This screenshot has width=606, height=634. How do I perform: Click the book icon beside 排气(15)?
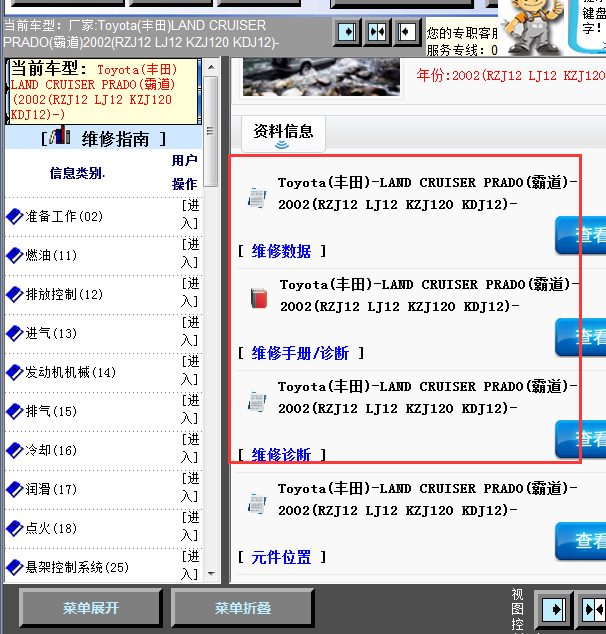tap(15, 412)
